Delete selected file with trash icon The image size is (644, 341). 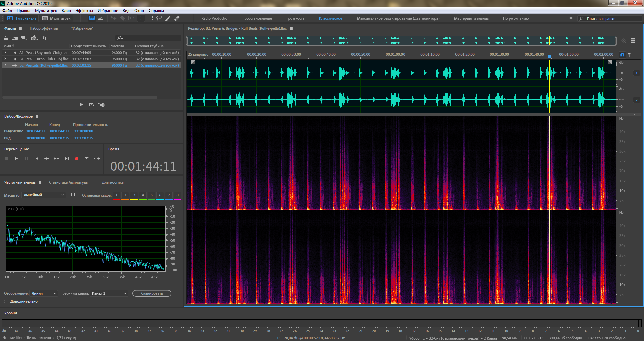[44, 38]
